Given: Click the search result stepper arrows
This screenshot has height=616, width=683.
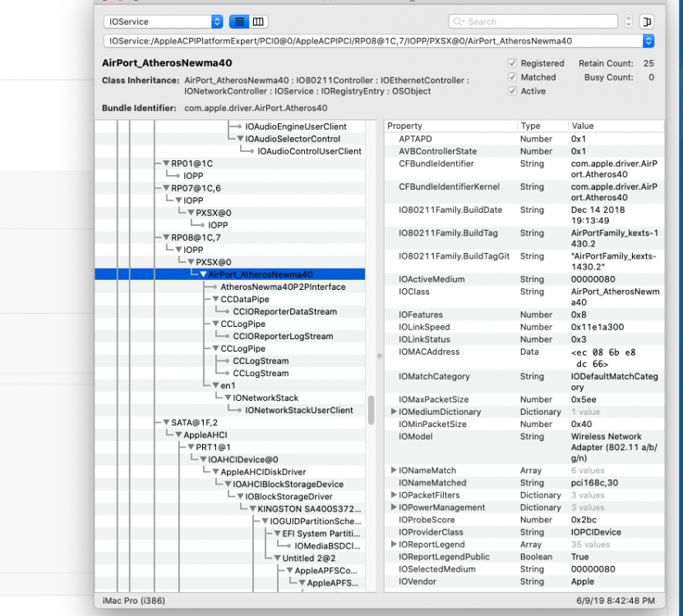Looking at the screenshot, I should pos(628,22).
